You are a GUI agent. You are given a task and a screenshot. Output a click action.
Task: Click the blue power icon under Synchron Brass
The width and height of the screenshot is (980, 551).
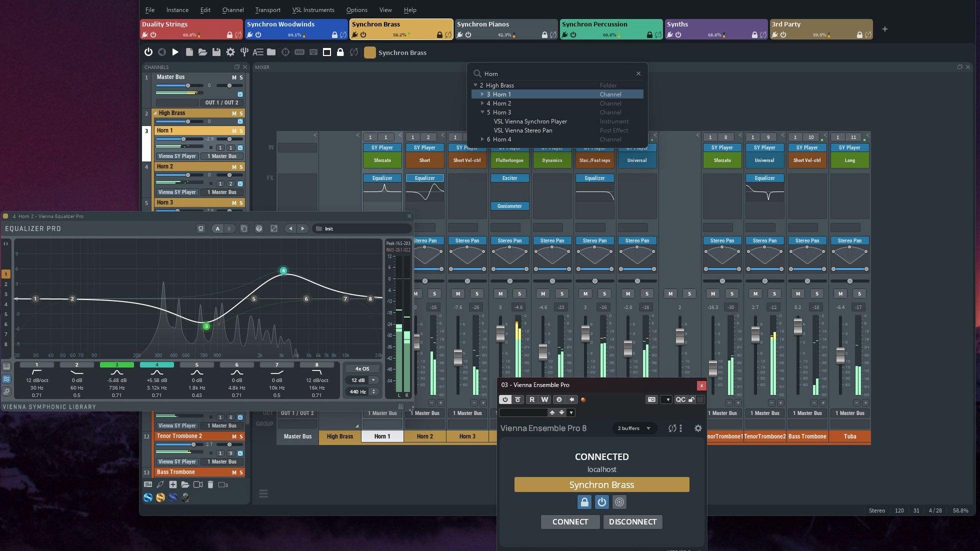point(601,501)
